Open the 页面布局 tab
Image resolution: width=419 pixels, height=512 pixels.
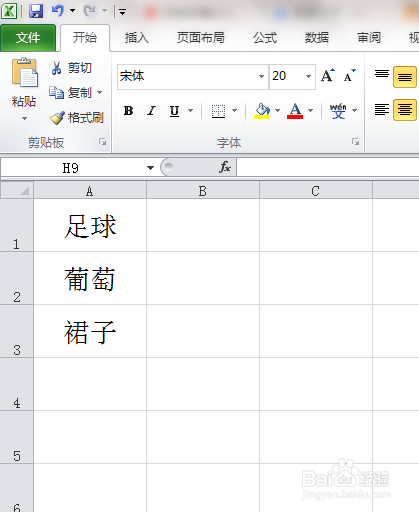[x=200, y=38]
